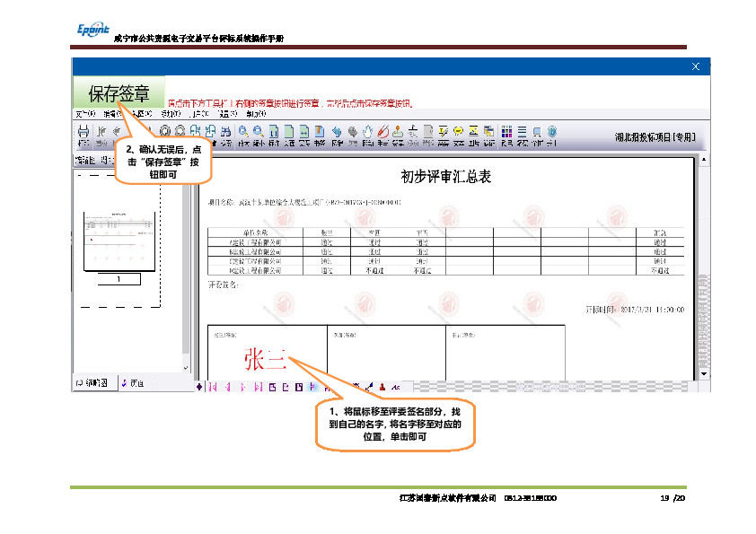Close the signing window with X
The image size is (756, 534).
(x=696, y=67)
